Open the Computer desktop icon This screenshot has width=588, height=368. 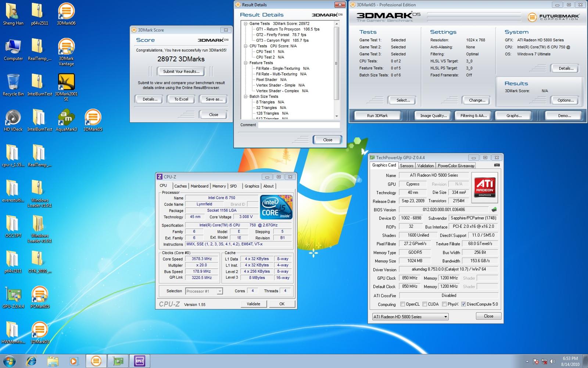point(13,49)
